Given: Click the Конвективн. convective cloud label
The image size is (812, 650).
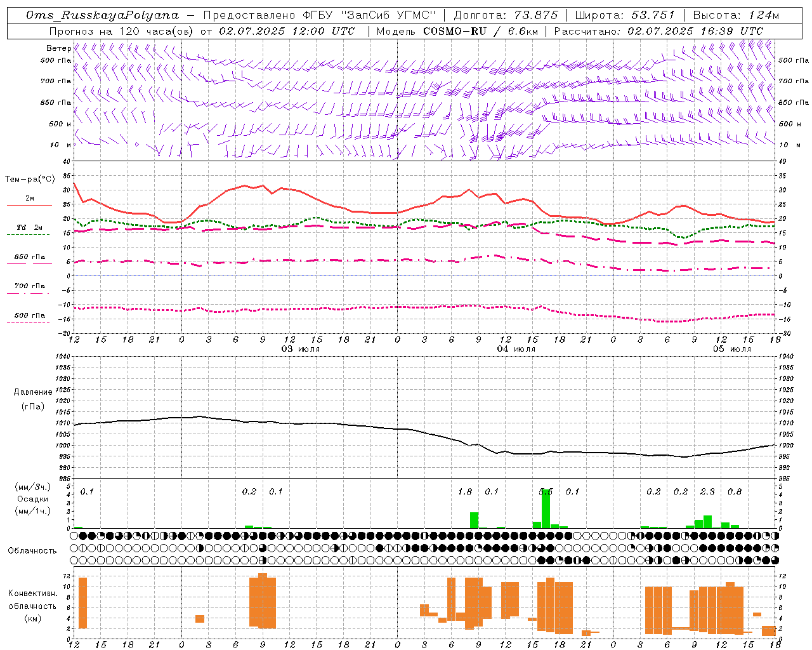Looking at the screenshot, I should tap(33, 594).
